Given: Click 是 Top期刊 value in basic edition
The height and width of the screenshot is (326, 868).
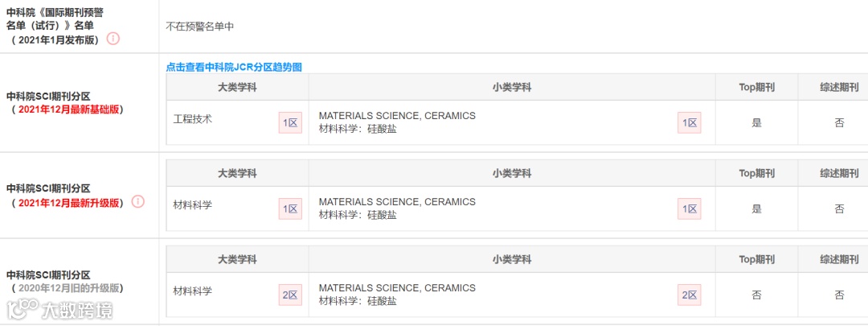Looking at the screenshot, I should pos(757,123).
